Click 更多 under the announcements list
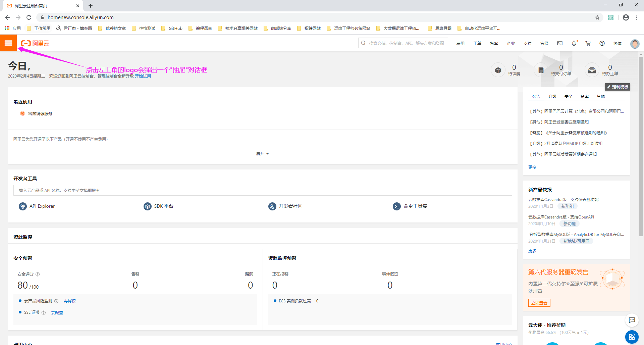Viewport: 644px width, 345px height. coord(532,167)
